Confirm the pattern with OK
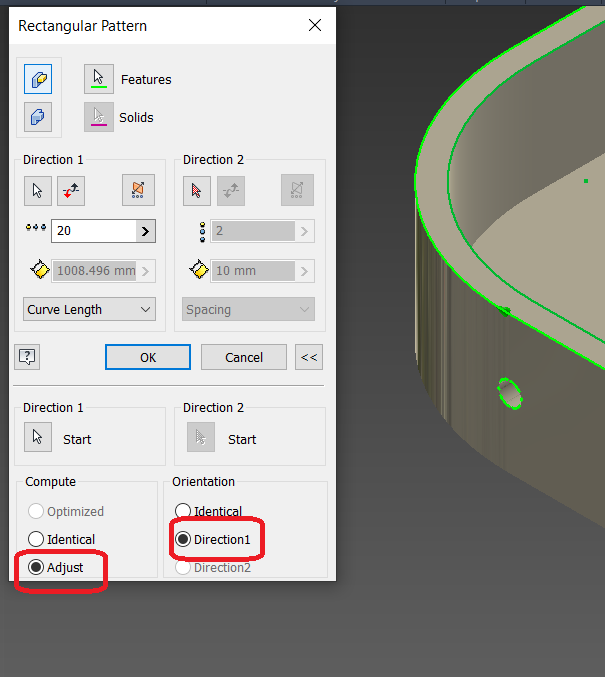 click(x=148, y=357)
